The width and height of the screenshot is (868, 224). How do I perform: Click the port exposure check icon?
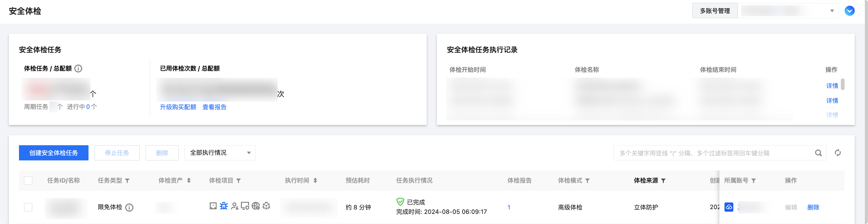click(213, 206)
